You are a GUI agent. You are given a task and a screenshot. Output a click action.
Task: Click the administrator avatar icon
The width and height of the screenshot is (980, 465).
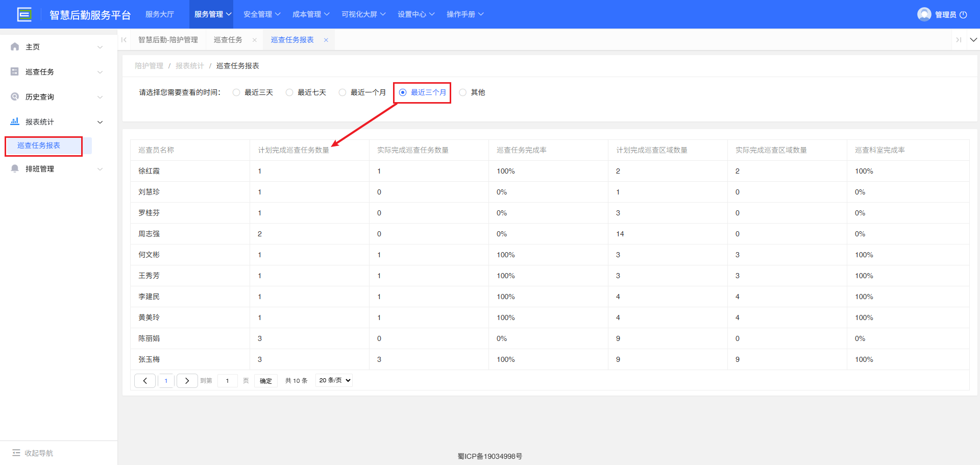924,14
